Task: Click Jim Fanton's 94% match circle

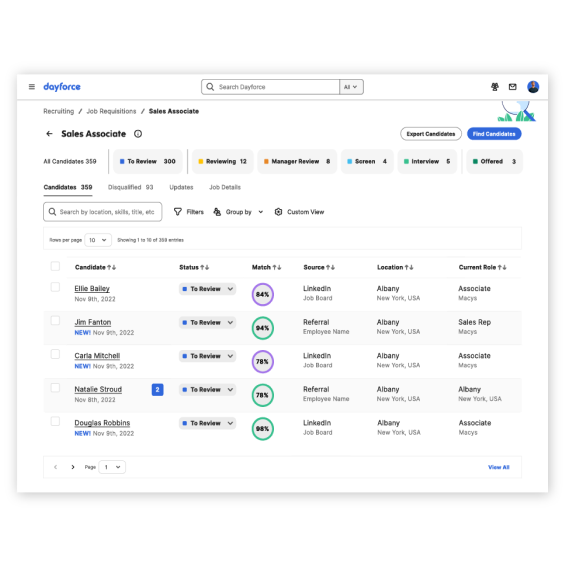Action: point(262,328)
